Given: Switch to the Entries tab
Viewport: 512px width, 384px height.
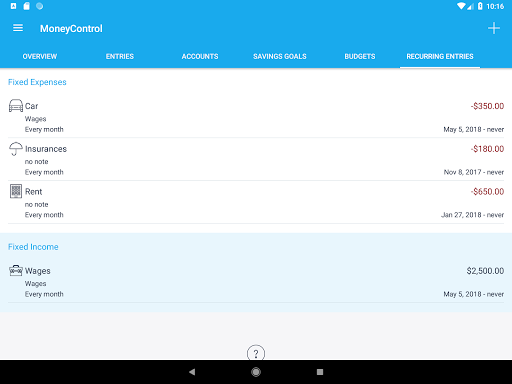Looking at the screenshot, I should (120, 56).
